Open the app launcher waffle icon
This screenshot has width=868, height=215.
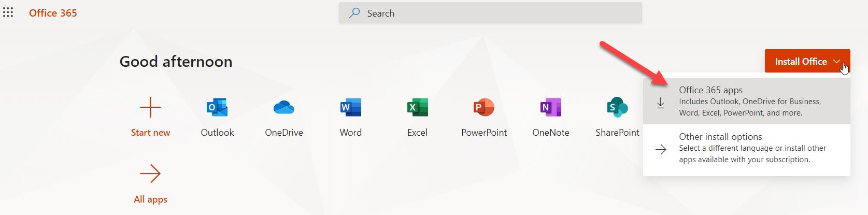(8, 12)
